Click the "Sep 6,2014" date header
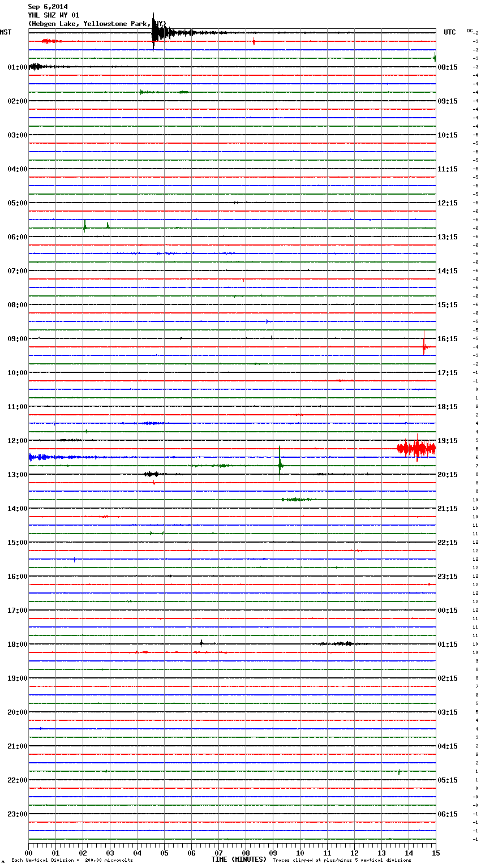 [48, 7]
